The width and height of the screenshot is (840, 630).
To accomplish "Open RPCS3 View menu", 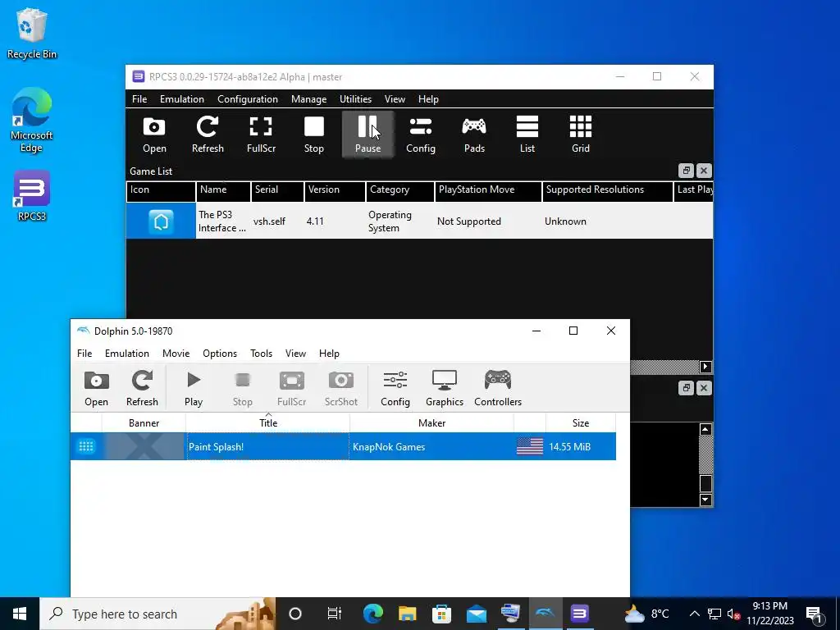I will (x=395, y=99).
